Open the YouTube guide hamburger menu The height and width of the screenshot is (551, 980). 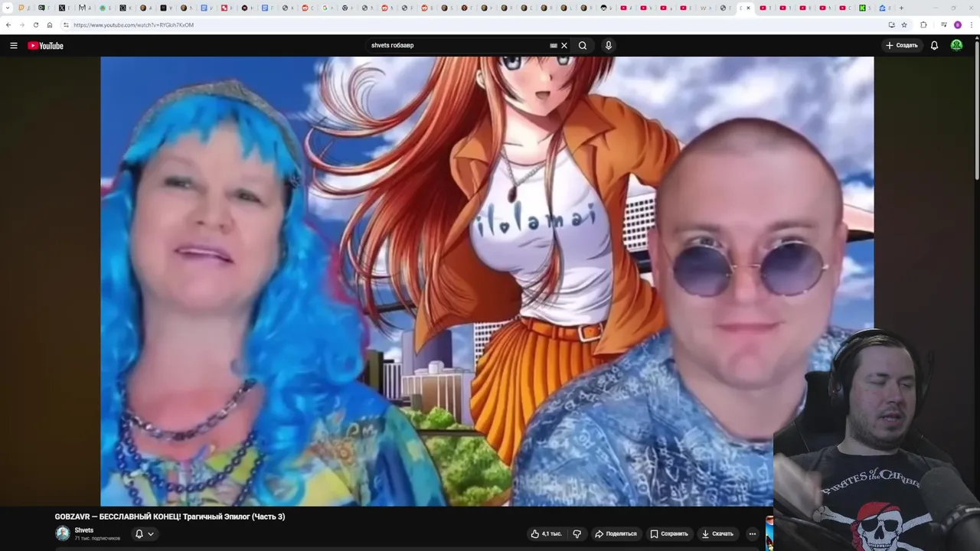click(x=13, y=45)
